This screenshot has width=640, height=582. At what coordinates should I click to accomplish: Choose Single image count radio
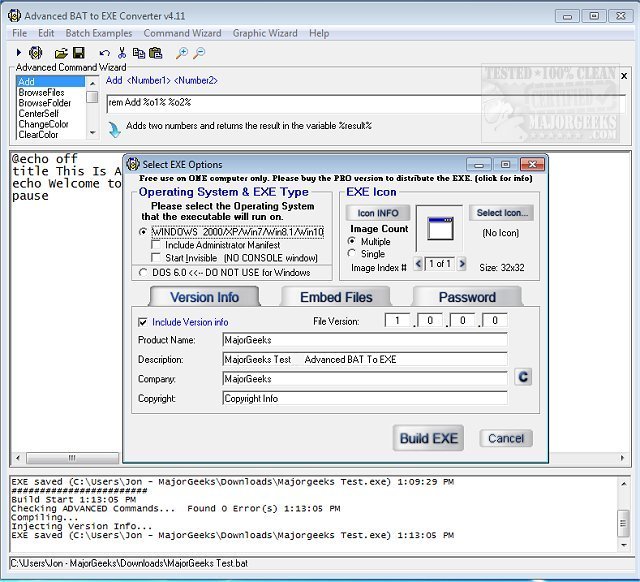pos(351,253)
